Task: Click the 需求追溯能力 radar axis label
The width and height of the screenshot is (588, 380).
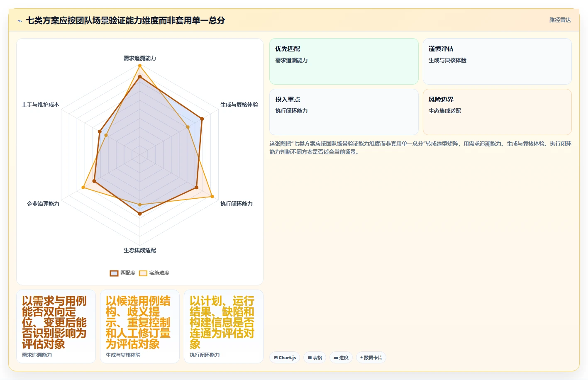Action: (x=140, y=58)
